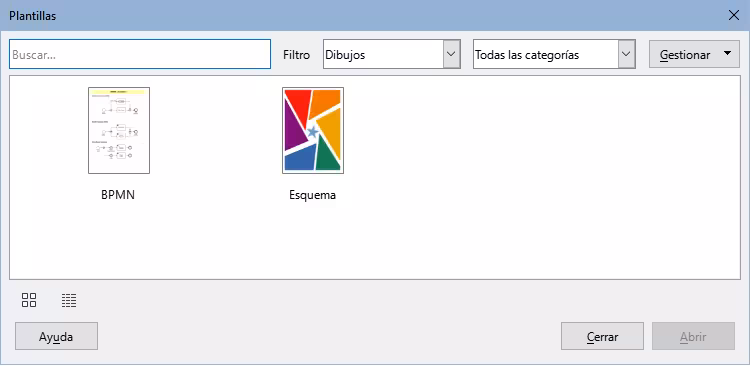Open the Gestionar menu button

coord(695,54)
